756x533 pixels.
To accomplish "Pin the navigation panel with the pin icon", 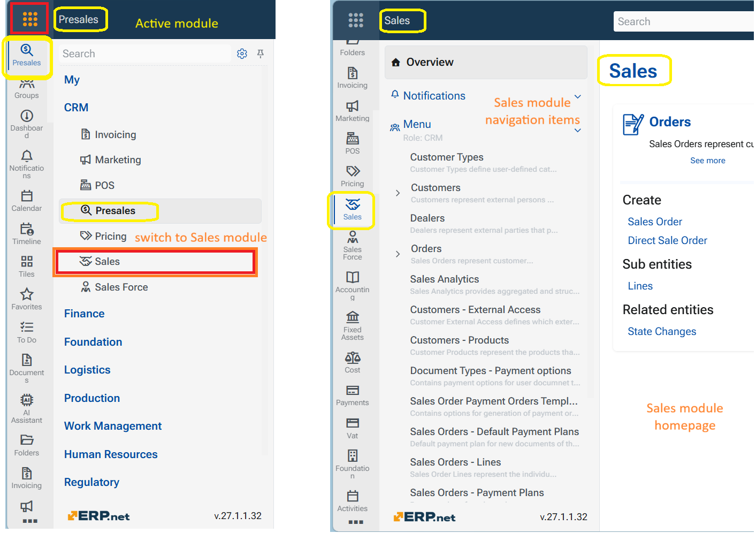I will (x=261, y=54).
